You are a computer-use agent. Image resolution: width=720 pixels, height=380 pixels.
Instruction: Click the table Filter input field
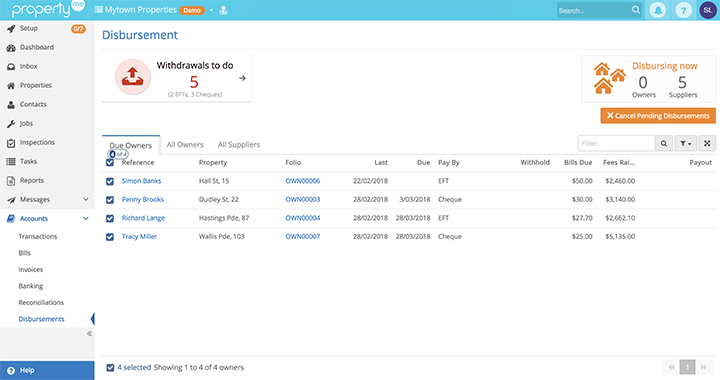pos(616,144)
